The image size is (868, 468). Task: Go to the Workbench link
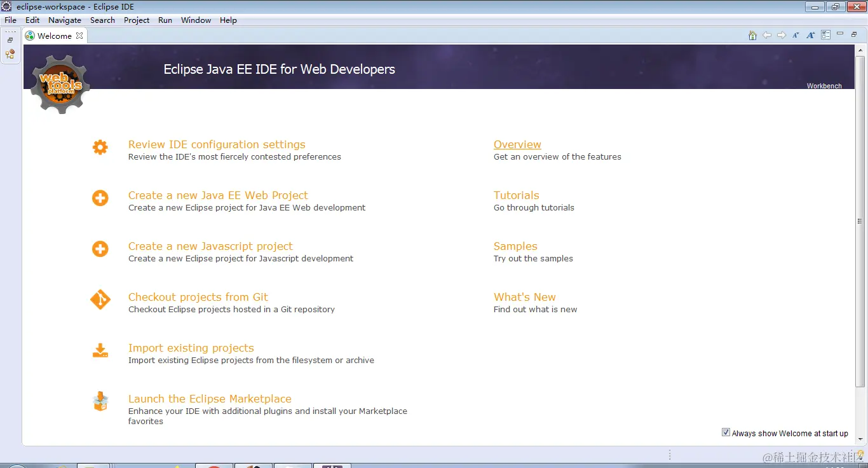(824, 86)
